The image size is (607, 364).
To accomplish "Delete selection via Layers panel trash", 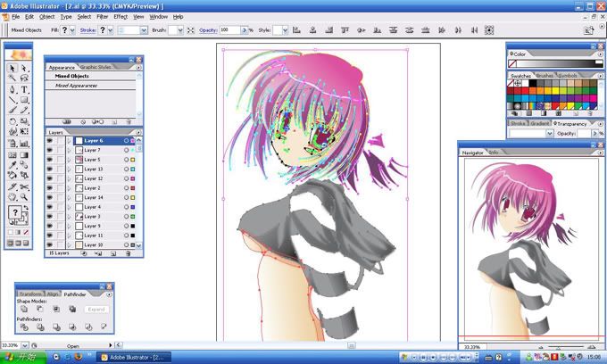I will pos(129,253).
